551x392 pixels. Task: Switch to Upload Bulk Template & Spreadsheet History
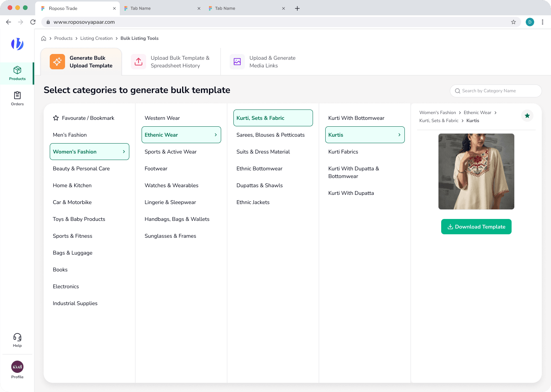click(171, 62)
